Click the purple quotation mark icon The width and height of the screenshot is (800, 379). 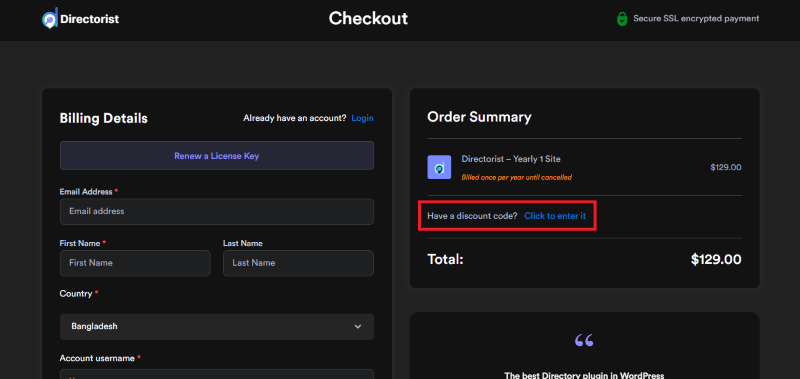tap(584, 340)
